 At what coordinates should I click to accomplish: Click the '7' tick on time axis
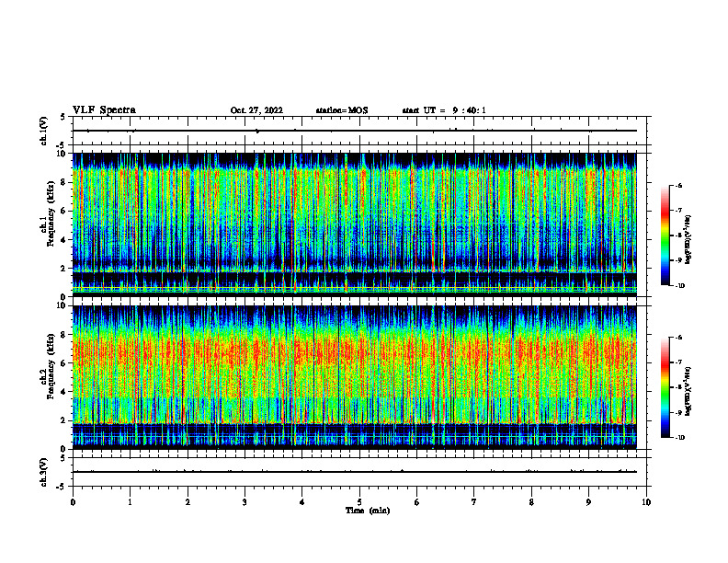click(474, 502)
